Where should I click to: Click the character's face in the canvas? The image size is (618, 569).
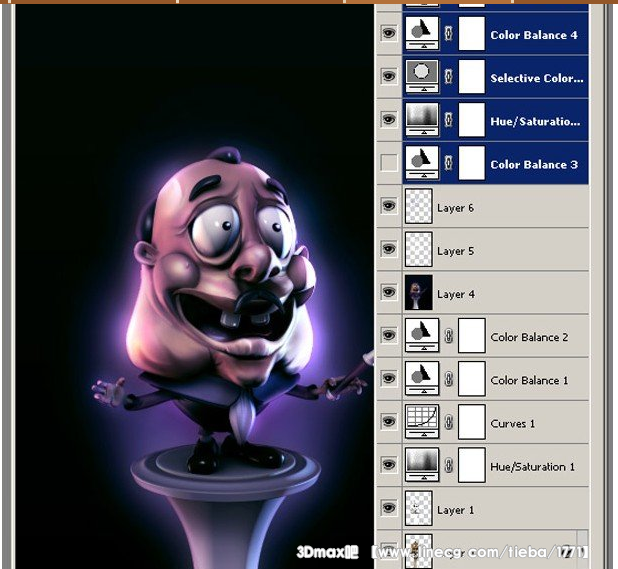pyautogui.click(x=223, y=268)
